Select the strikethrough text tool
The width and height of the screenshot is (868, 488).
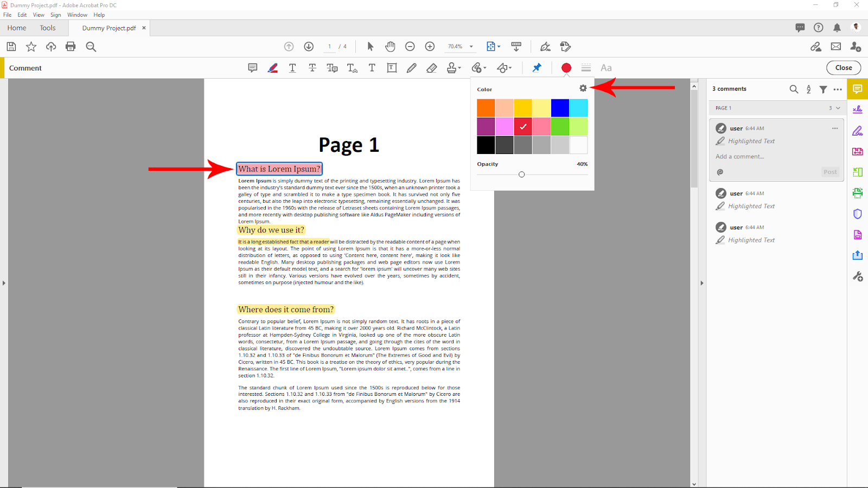coord(312,68)
